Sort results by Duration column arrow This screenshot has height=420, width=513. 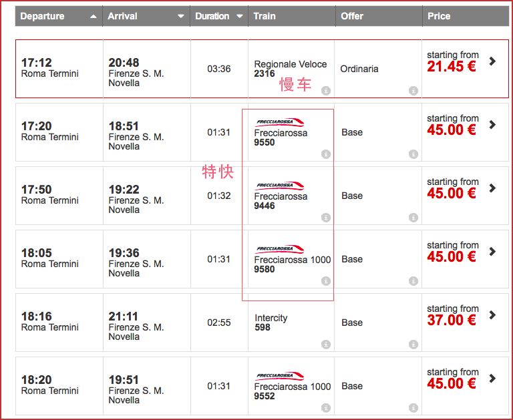[240, 16]
